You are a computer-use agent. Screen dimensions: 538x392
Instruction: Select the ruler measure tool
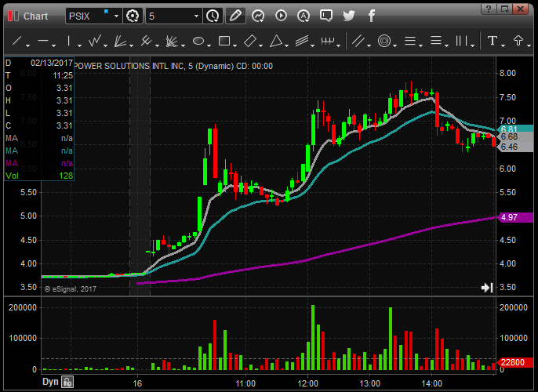[x=328, y=41]
